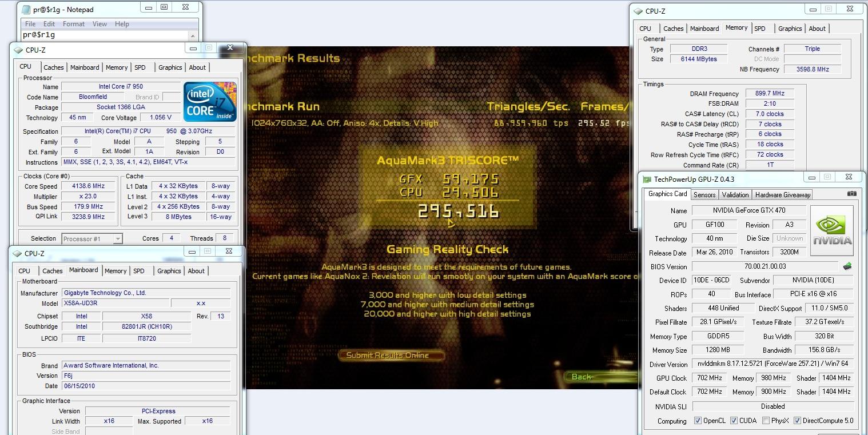
Task: Uncheck the DirectCompute 5.0 checkbox
Action: click(x=797, y=421)
